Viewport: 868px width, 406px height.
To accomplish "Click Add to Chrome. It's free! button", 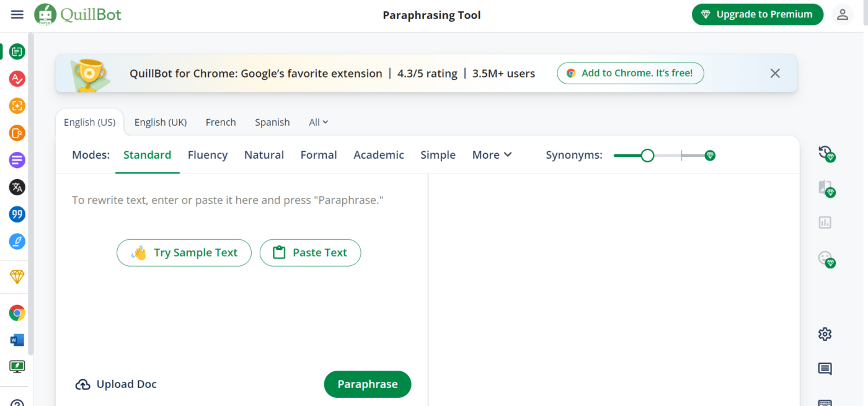I will (x=631, y=73).
